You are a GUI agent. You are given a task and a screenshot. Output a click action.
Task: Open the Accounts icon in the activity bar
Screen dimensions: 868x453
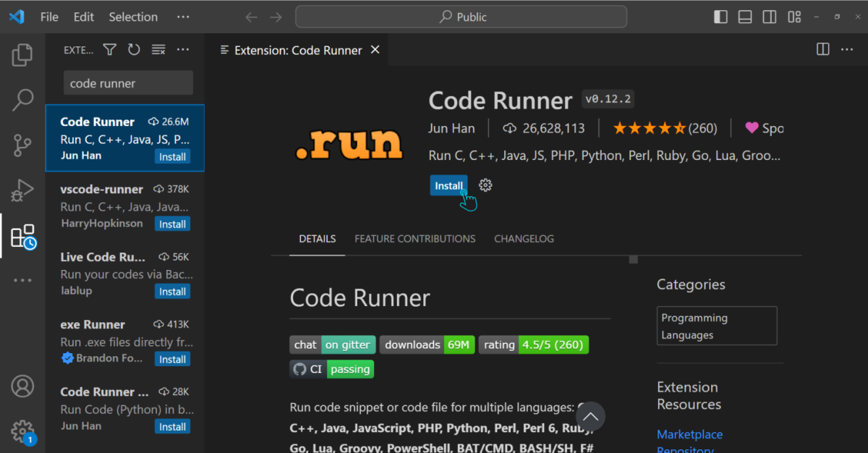click(x=22, y=386)
